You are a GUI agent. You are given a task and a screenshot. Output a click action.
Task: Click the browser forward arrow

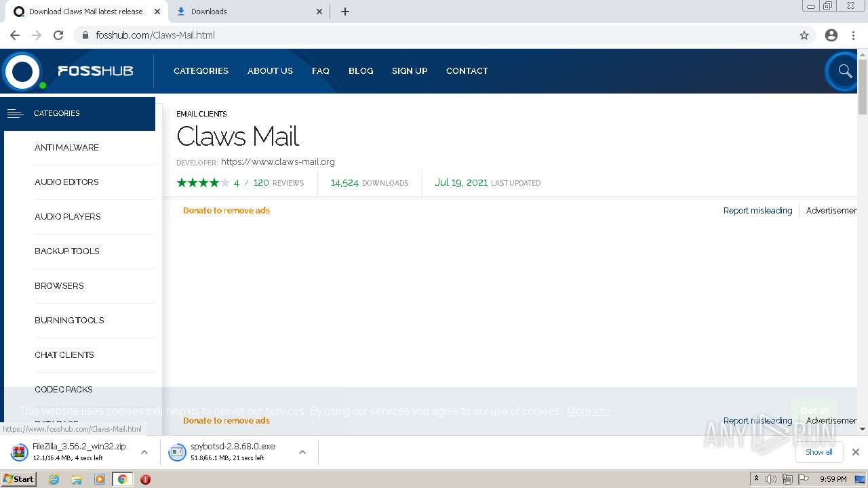[37, 35]
